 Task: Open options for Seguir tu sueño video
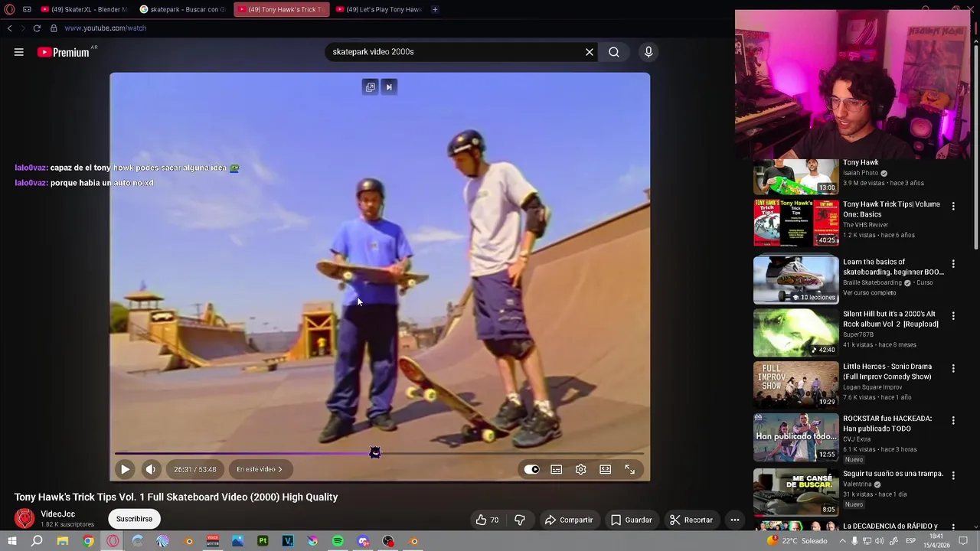coord(953,476)
